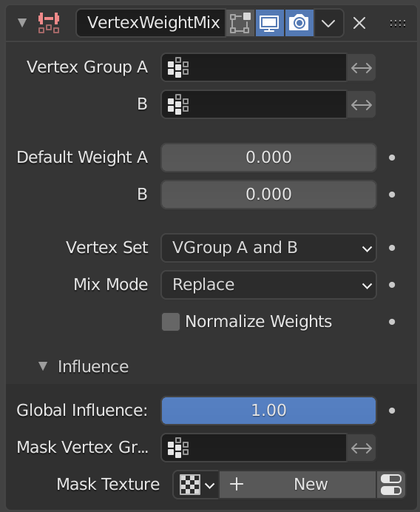
Task: Invert Mask Vertex Group arrow icon
Action: tap(362, 448)
